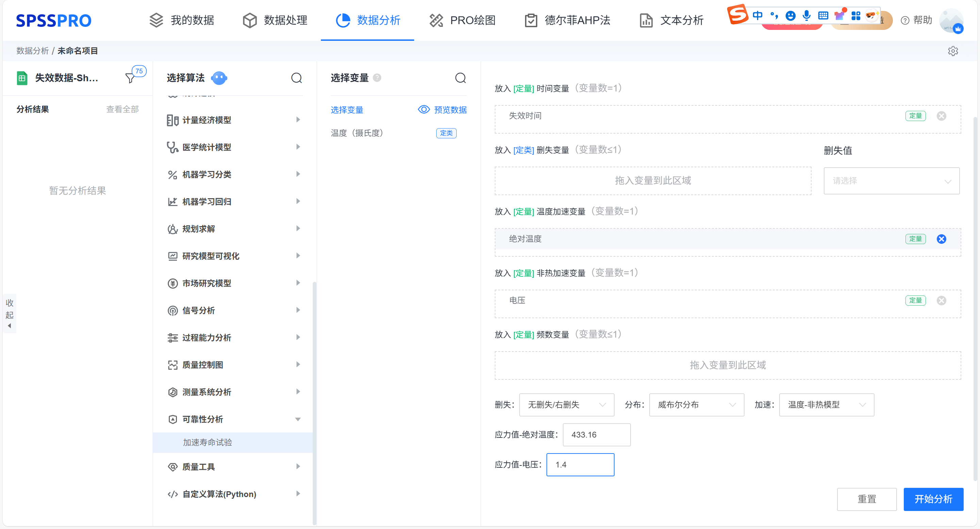Click 应力值-绝对温度 input field

coord(596,435)
